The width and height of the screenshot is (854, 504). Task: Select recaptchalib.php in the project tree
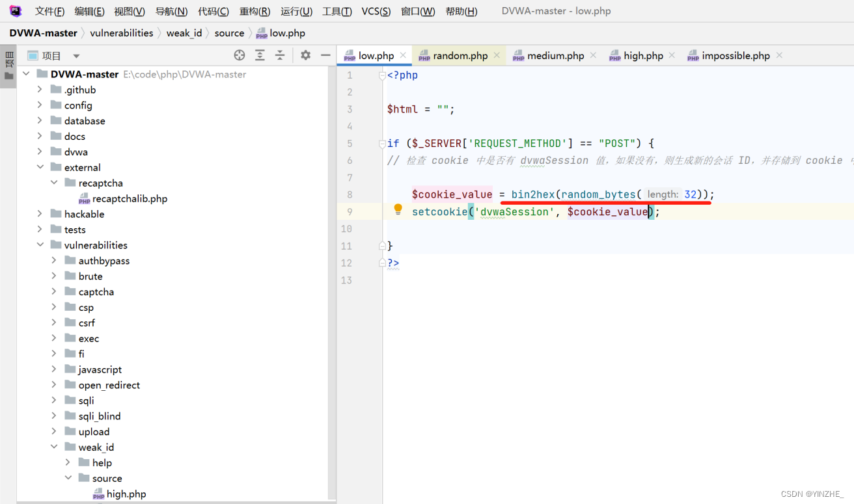(x=130, y=199)
